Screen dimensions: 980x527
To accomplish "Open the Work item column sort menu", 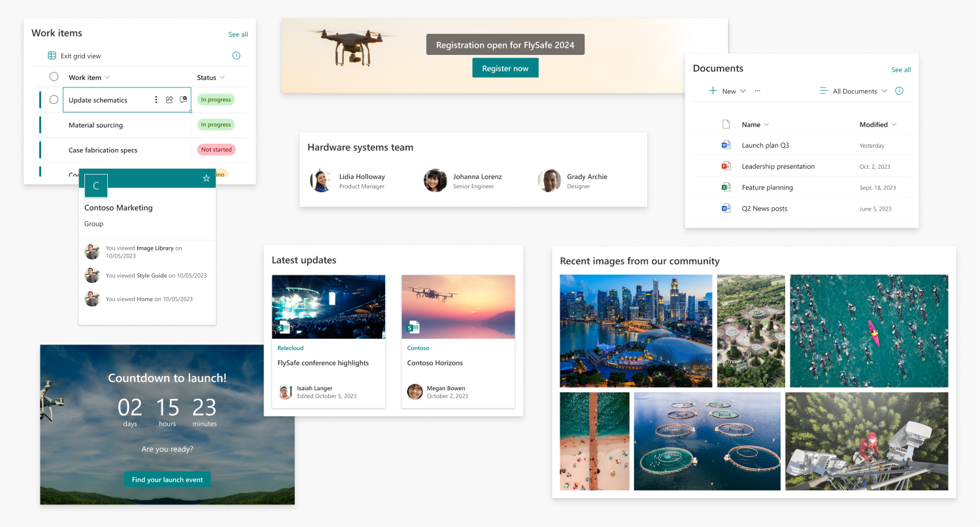I will click(108, 76).
